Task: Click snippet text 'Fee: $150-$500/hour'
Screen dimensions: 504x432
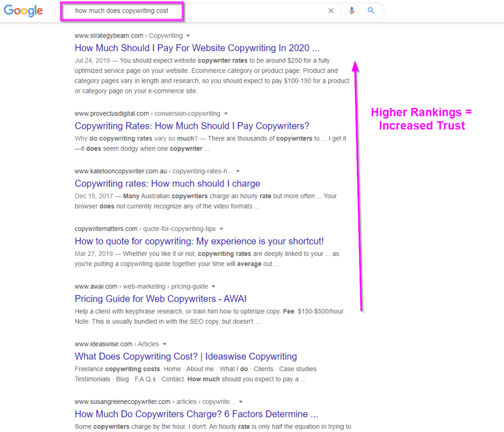Action: (x=314, y=311)
